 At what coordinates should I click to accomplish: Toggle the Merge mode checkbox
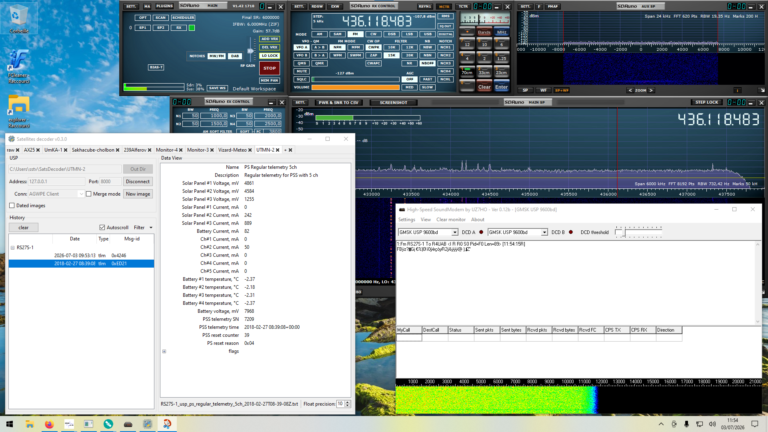(x=89, y=194)
